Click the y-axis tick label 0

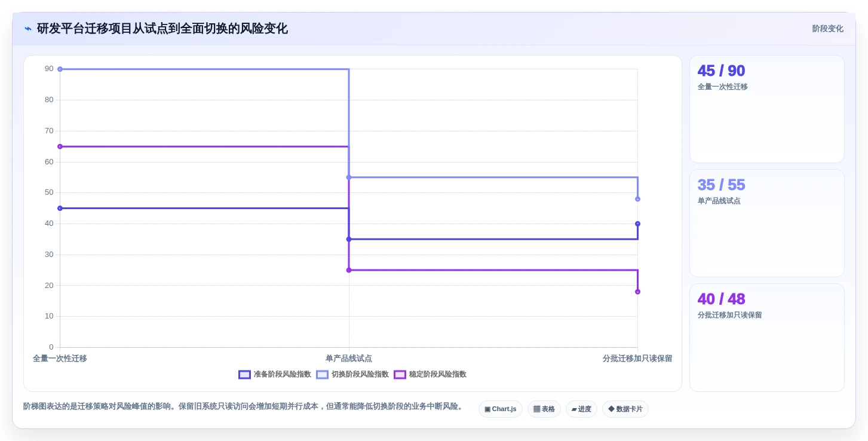coord(51,347)
